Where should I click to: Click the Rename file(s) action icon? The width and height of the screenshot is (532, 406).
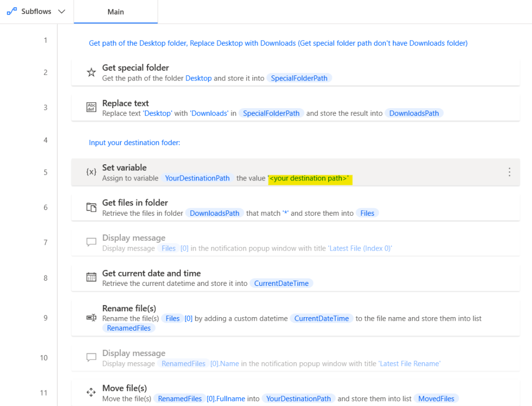pyautogui.click(x=91, y=318)
